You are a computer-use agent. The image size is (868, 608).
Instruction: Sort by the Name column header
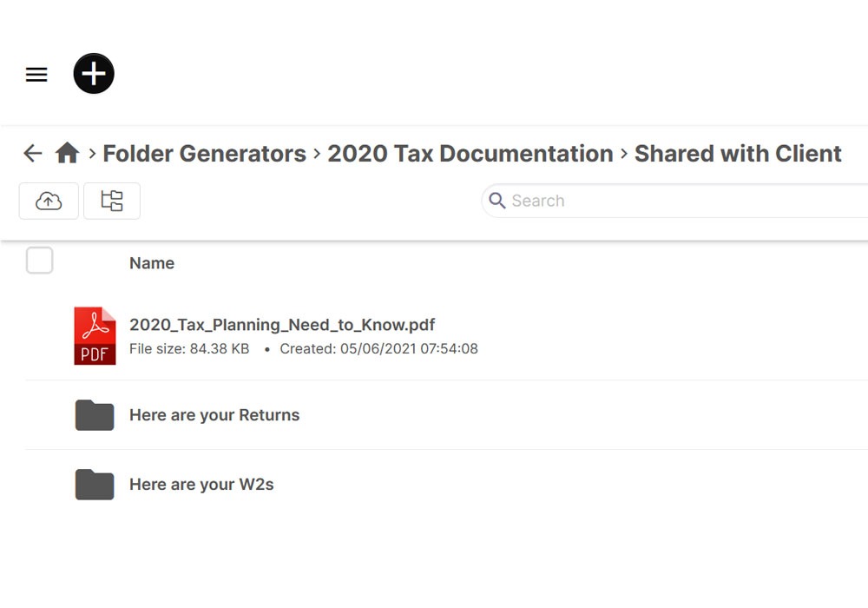(152, 263)
